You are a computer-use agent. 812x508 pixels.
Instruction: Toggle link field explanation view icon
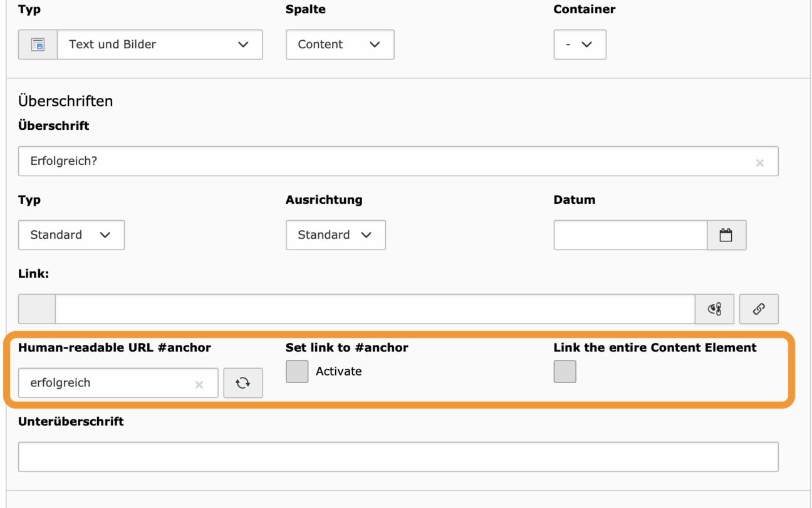pos(715,309)
